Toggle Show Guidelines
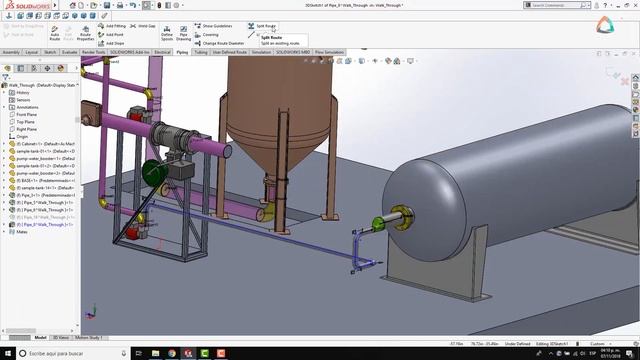Image resolution: width=640 pixels, height=360 pixels. [213, 26]
